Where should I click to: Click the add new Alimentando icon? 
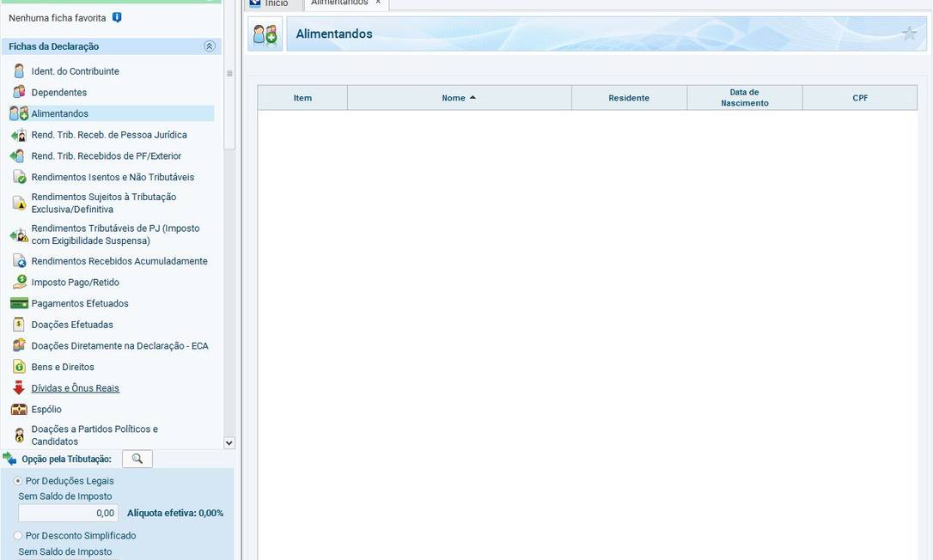click(265, 34)
